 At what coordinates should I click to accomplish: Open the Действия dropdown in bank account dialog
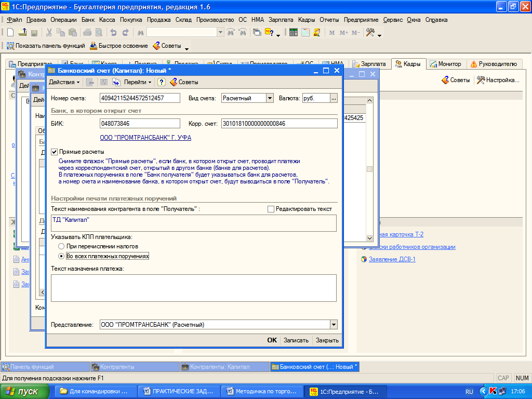coord(64,82)
